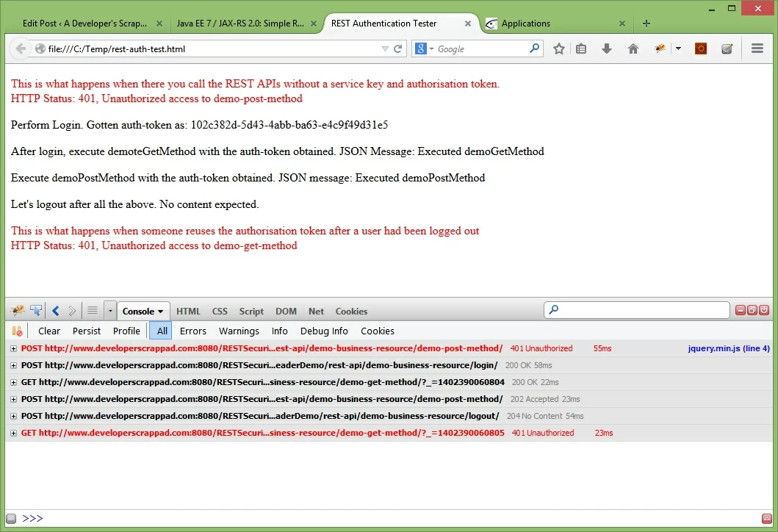This screenshot has width=778, height=532.
Task: Click the search magnifier in Google box
Action: 534,48
